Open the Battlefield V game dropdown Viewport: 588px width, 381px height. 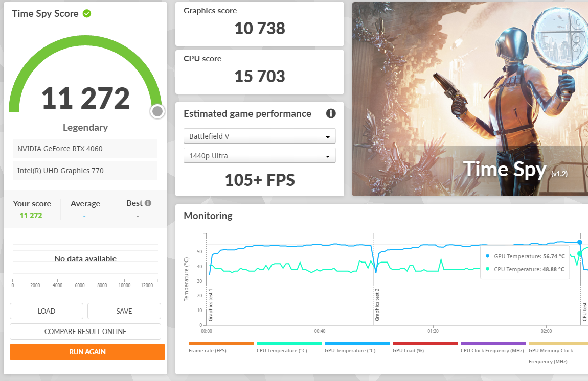pyautogui.click(x=260, y=136)
